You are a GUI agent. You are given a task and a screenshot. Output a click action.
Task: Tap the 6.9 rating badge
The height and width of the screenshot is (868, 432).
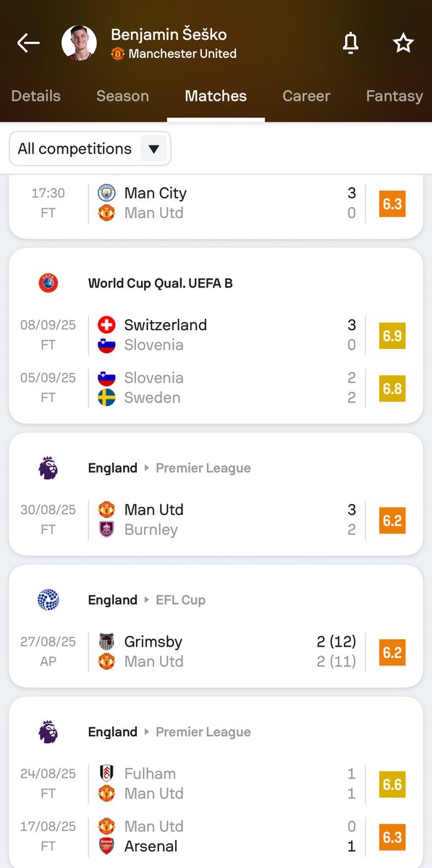click(x=392, y=335)
